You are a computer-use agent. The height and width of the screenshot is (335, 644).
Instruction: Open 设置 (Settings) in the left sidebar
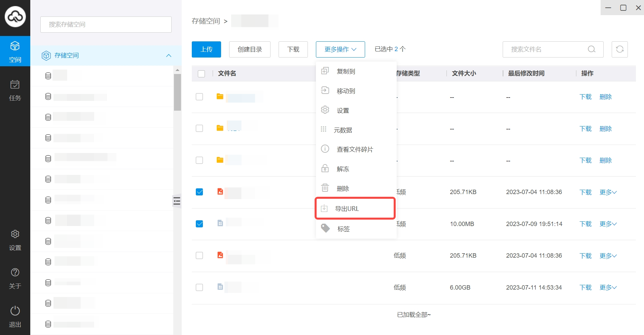15,240
